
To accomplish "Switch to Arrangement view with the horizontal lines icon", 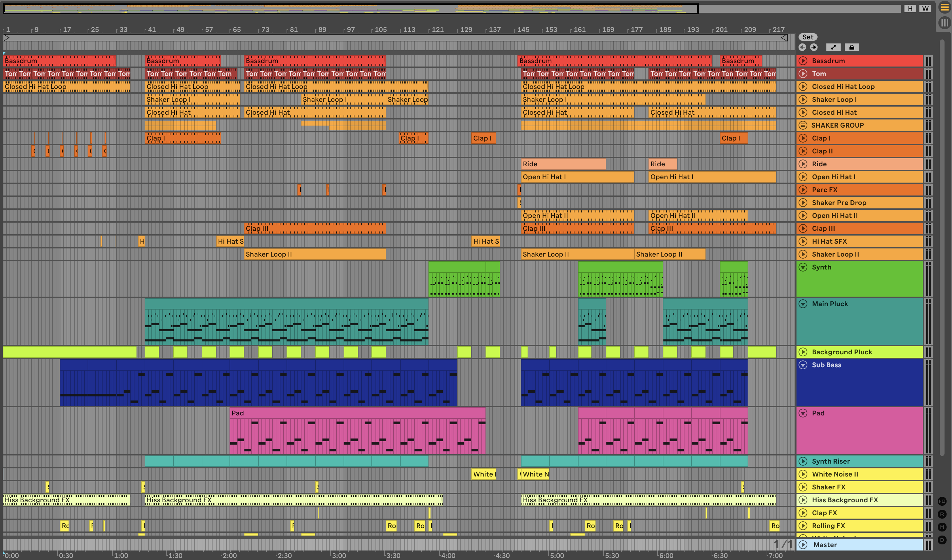I will coord(945,8).
